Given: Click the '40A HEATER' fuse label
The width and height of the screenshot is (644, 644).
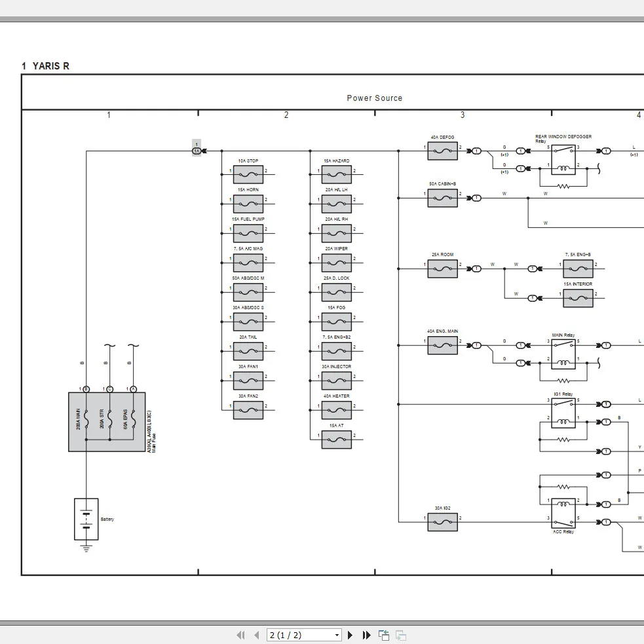Looking at the screenshot, I should pyautogui.click(x=336, y=396).
